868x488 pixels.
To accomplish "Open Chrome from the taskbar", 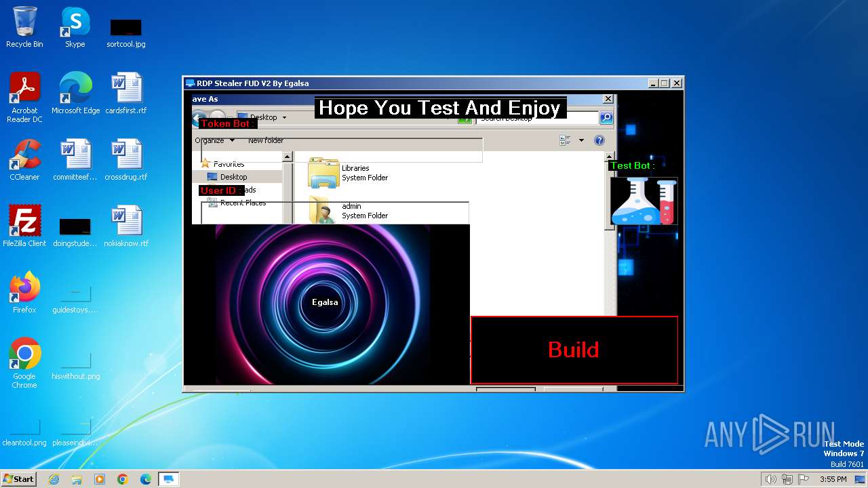I will [123, 479].
